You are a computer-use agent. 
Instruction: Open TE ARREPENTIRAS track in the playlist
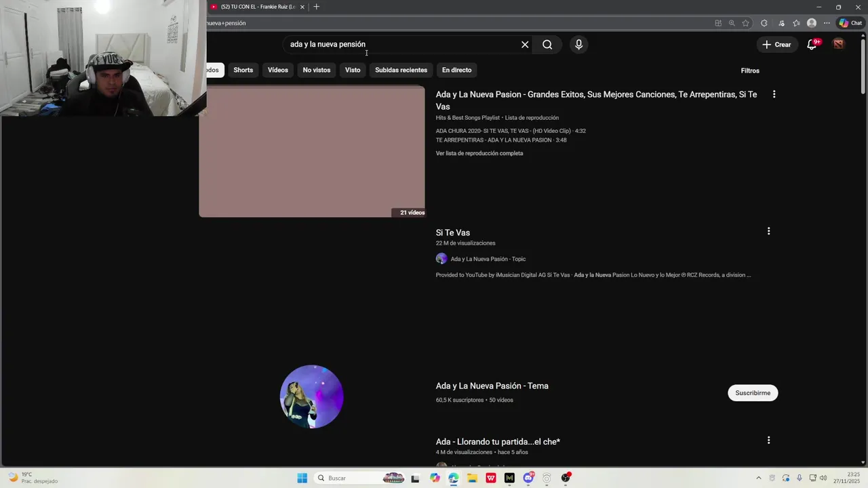click(501, 140)
